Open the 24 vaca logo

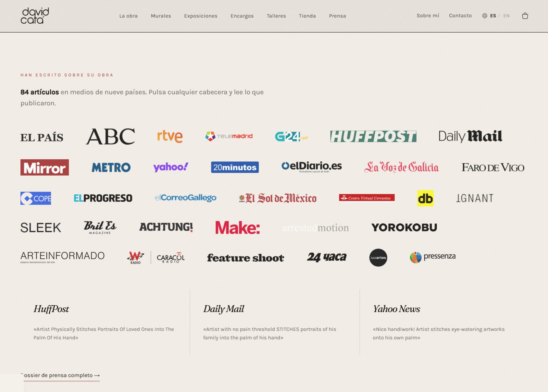click(x=327, y=257)
